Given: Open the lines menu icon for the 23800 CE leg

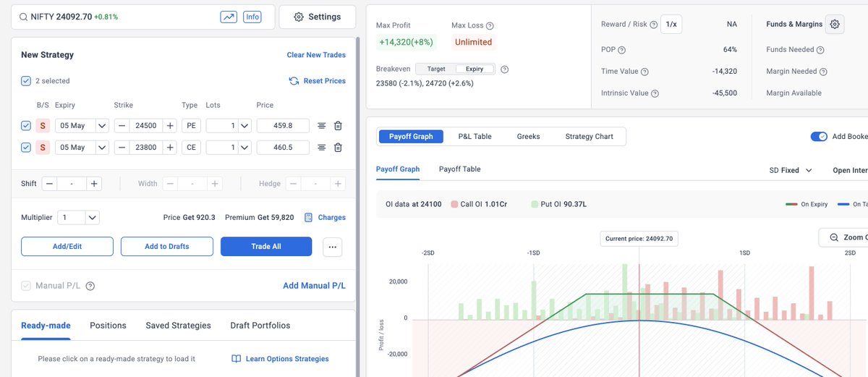Looking at the screenshot, I should pyautogui.click(x=322, y=148).
